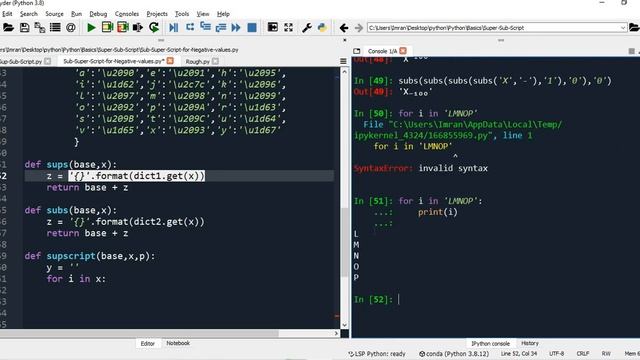Image resolution: width=640 pixels, height=360 pixels.
Task: Click the Line 52, Col 34 status
Action: click(519, 353)
